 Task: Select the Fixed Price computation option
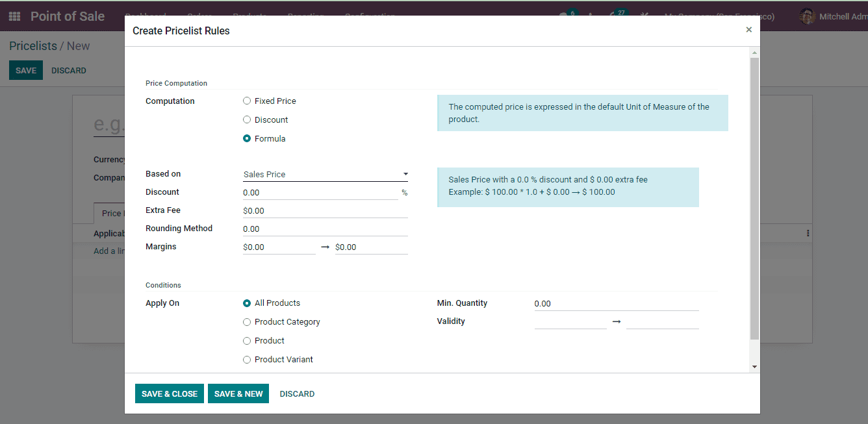click(x=247, y=101)
